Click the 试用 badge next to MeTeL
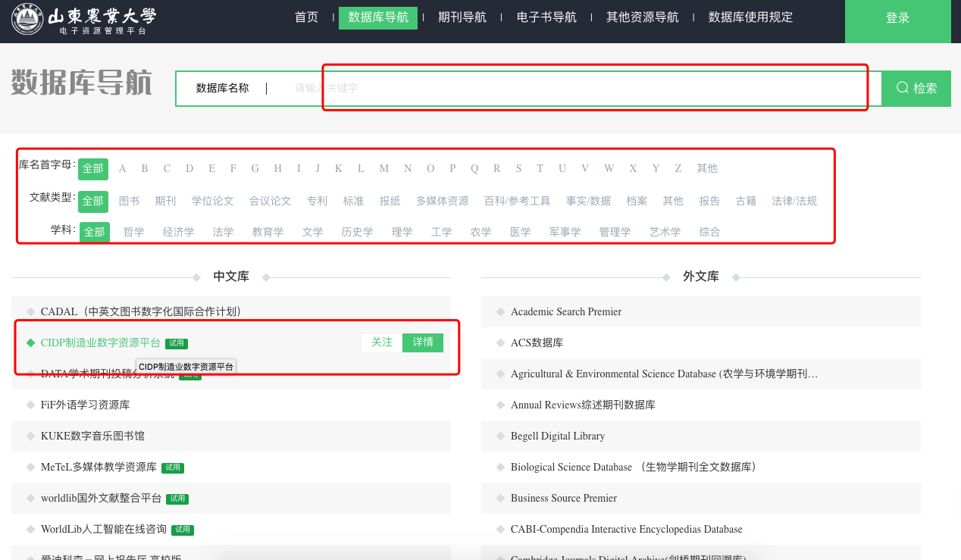Viewport: 961px width, 560px height. pos(173,468)
